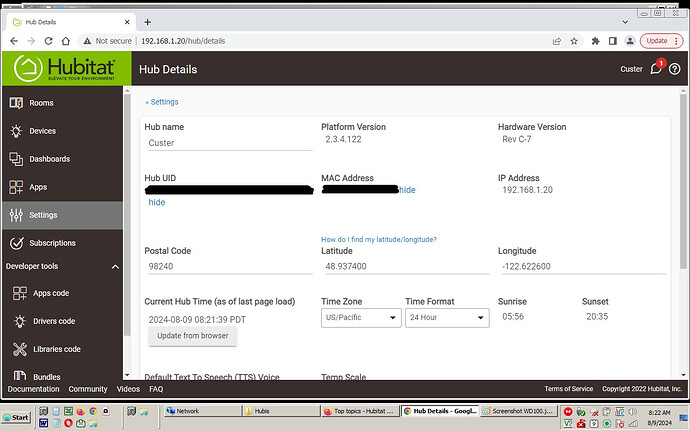Open the Time Zone dropdown

click(361, 318)
